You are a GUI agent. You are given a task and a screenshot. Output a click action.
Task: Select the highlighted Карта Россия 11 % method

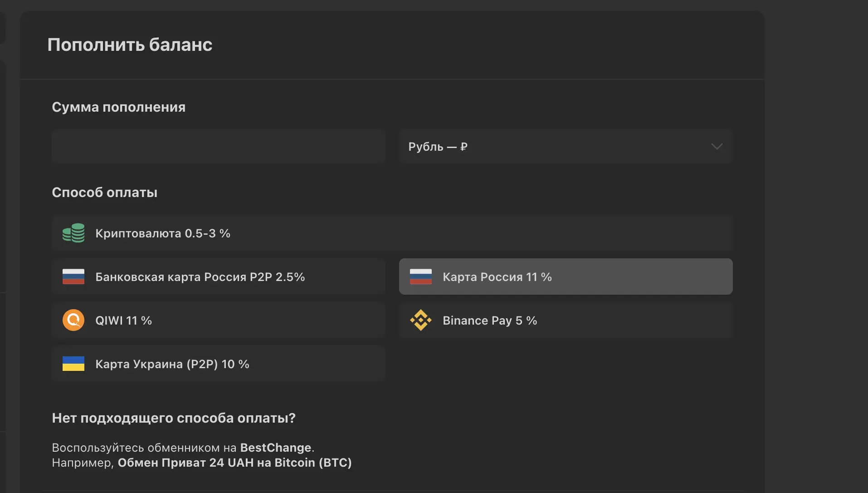[x=566, y=276]
